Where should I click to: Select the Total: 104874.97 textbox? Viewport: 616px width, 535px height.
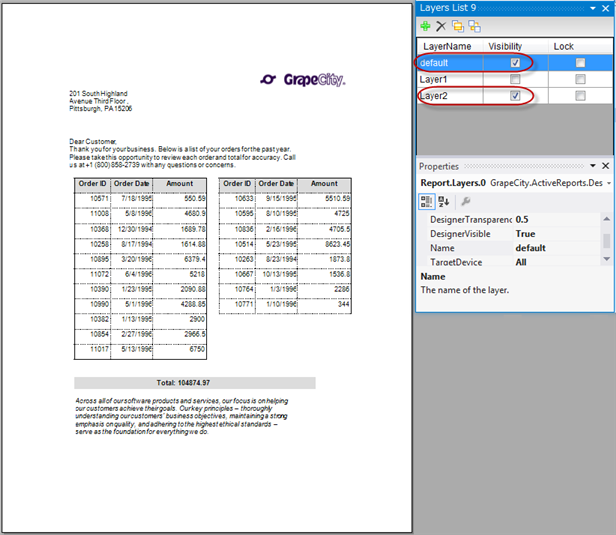click(x=195, y=383)
